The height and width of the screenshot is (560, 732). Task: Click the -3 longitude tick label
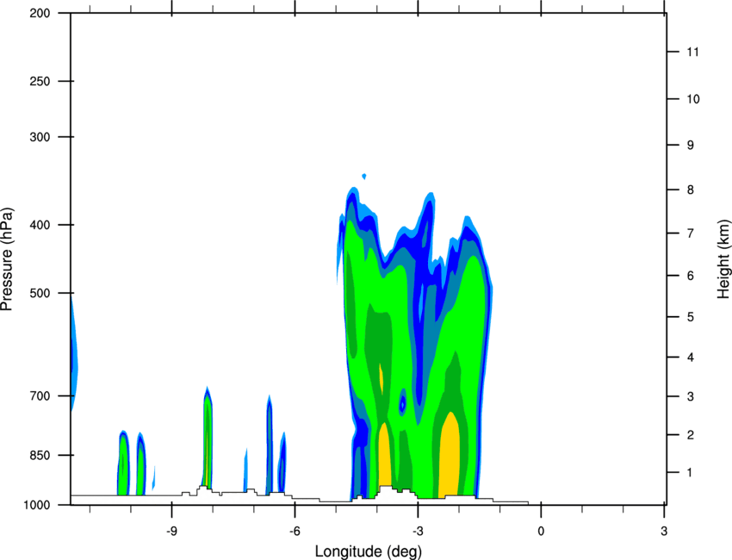418,532
